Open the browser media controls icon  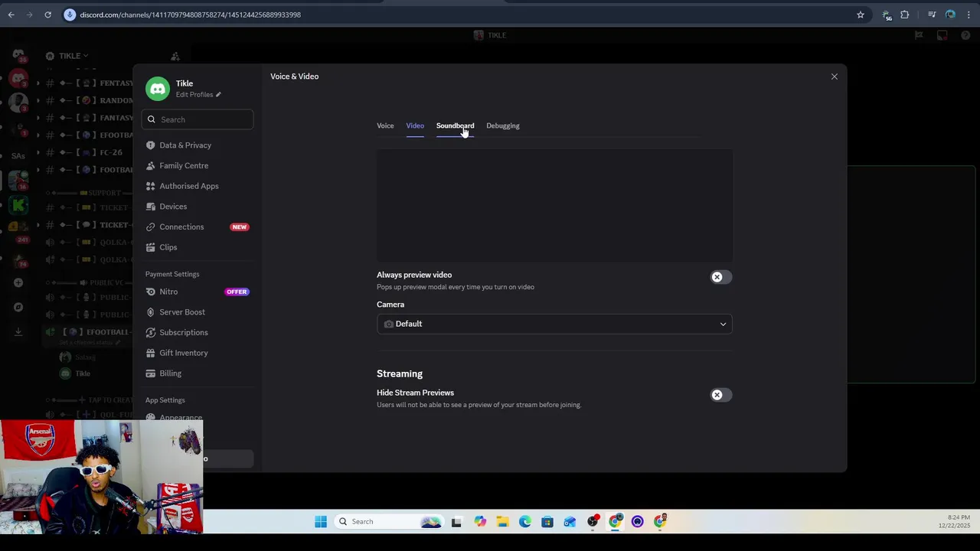click(x=932, y=15)
